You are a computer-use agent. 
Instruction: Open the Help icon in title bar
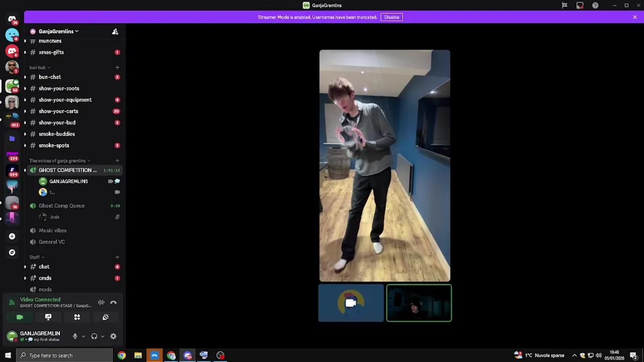pos(595,6)
